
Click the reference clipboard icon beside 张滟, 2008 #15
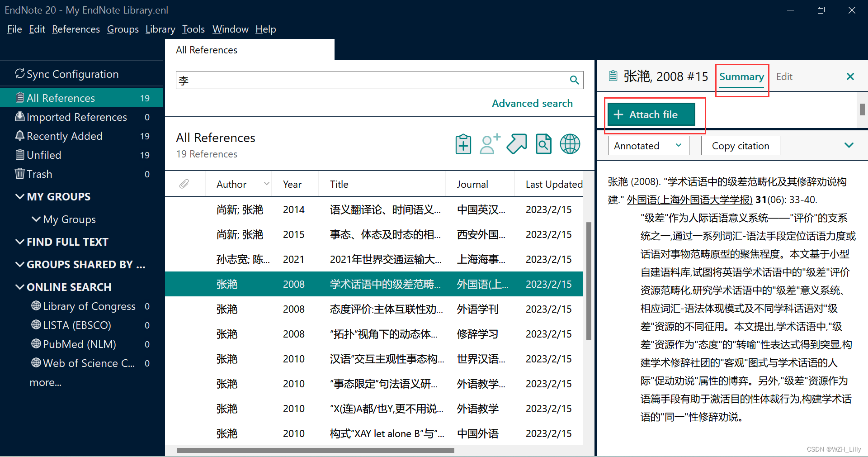[613, 76]
